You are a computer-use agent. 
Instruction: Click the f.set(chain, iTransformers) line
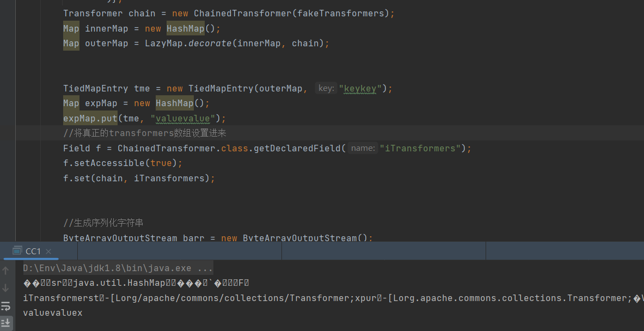tap(139, 178)
